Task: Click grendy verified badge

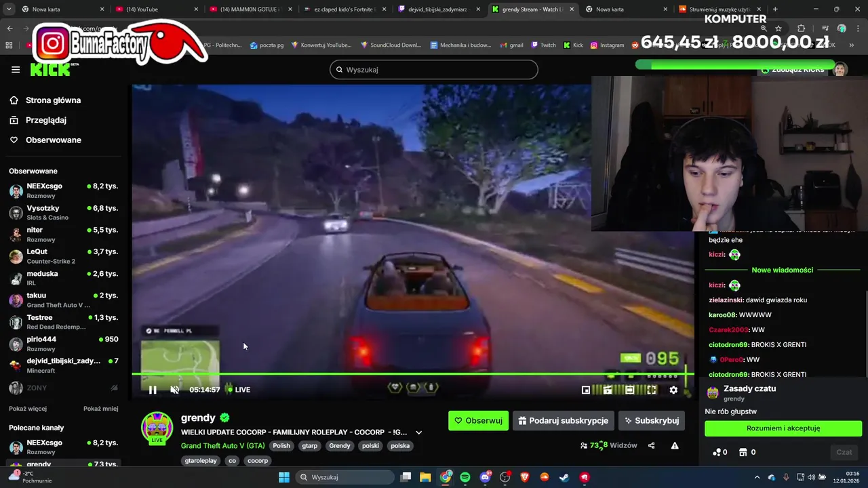Action: 224,418
